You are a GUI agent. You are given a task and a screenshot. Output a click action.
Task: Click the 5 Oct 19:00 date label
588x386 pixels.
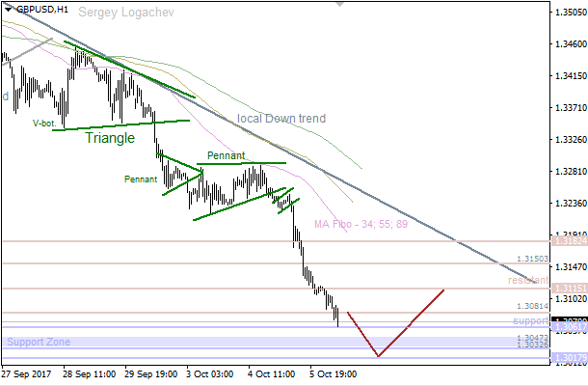click(x=333, y=373)
